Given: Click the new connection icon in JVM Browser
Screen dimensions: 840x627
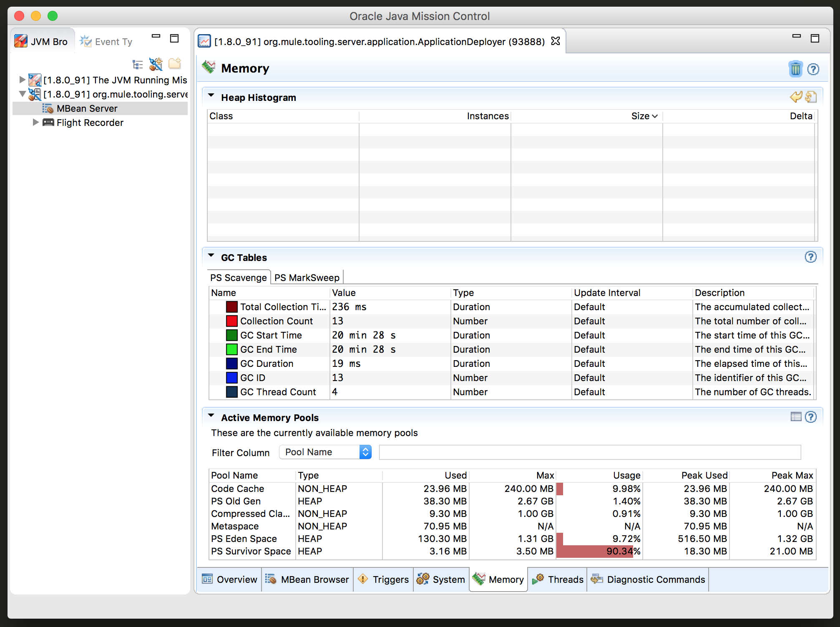Looking at the screenshot, I should (x=156, y=64).
